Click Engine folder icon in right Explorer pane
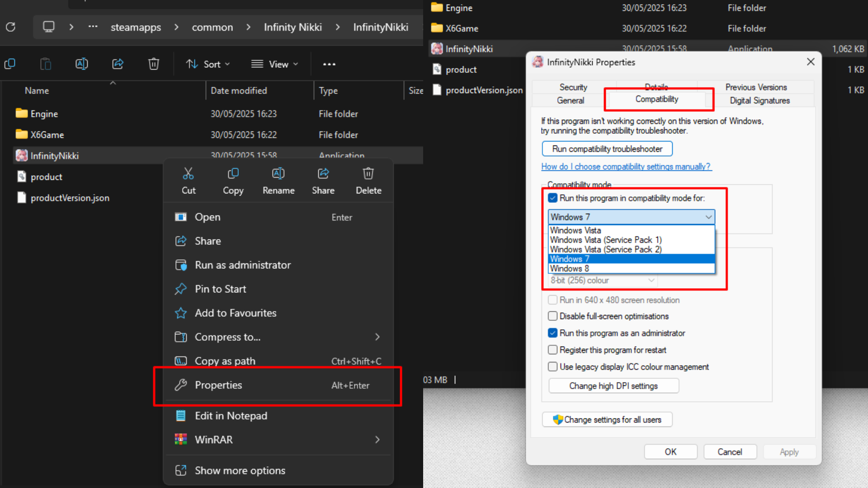Screen dimensions: 868x488 [x=437, y=8]
